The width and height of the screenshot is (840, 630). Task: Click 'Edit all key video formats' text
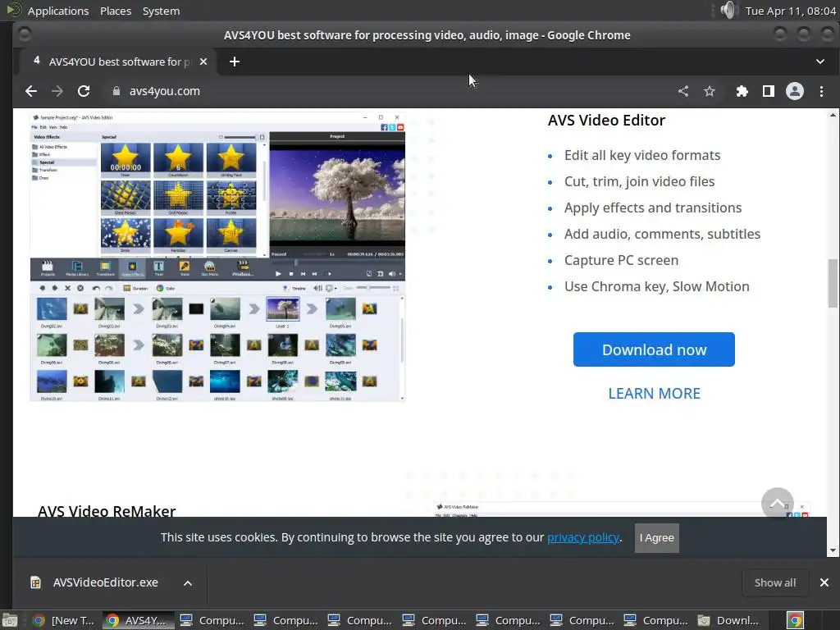(x=641, y=155)
